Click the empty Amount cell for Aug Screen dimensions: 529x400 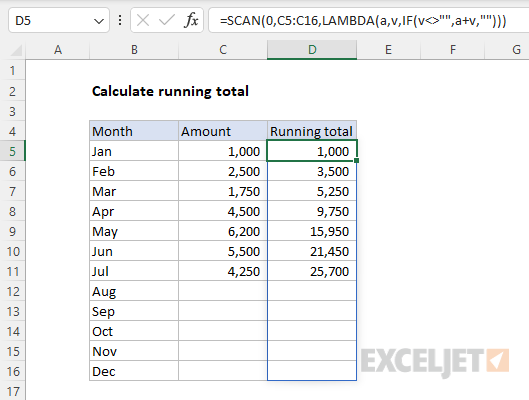(223, 291)
